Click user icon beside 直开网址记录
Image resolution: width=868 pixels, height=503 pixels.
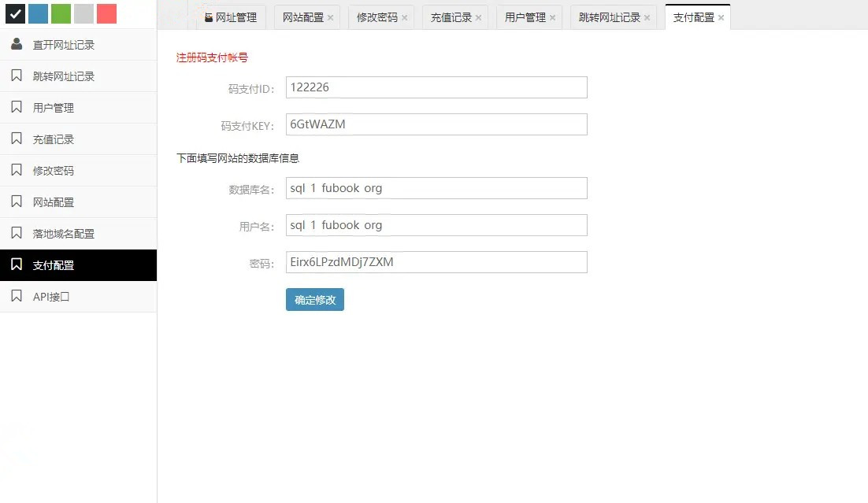17,44
